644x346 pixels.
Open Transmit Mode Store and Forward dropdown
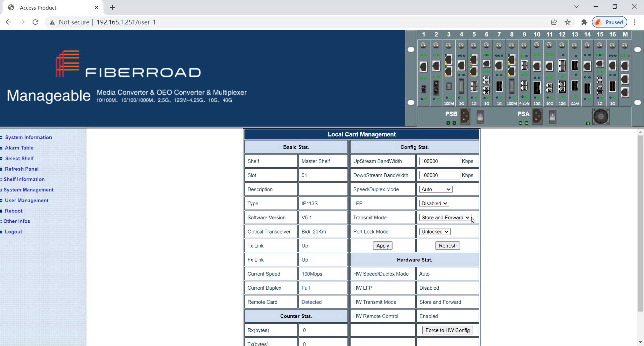(445, 217)
